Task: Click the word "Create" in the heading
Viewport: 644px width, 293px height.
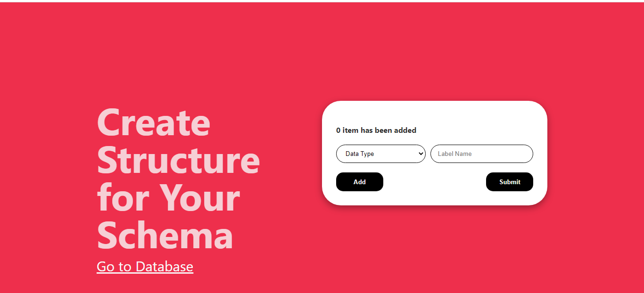Action: [x=153, y=122]
